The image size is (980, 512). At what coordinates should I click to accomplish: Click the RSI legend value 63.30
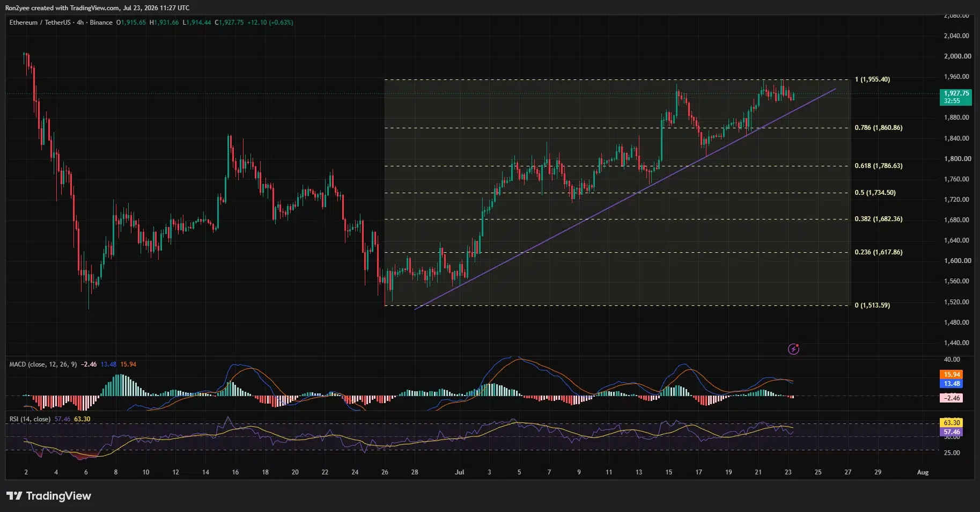(x=82, y=419)
